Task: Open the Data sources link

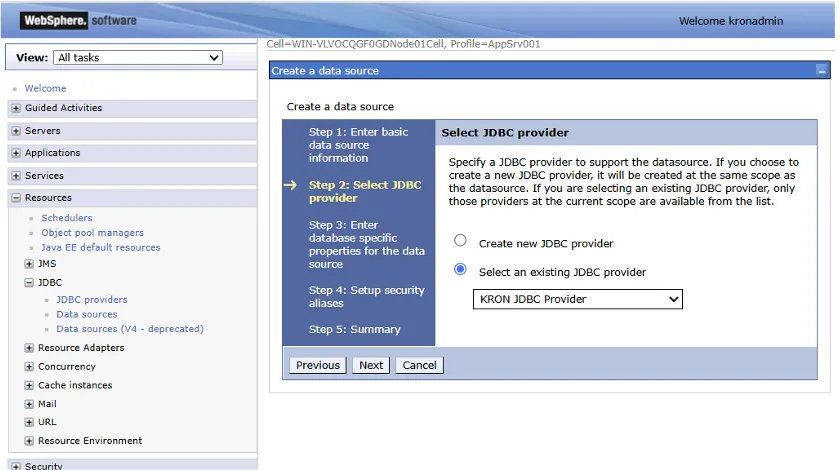Action: pos(87,315)
